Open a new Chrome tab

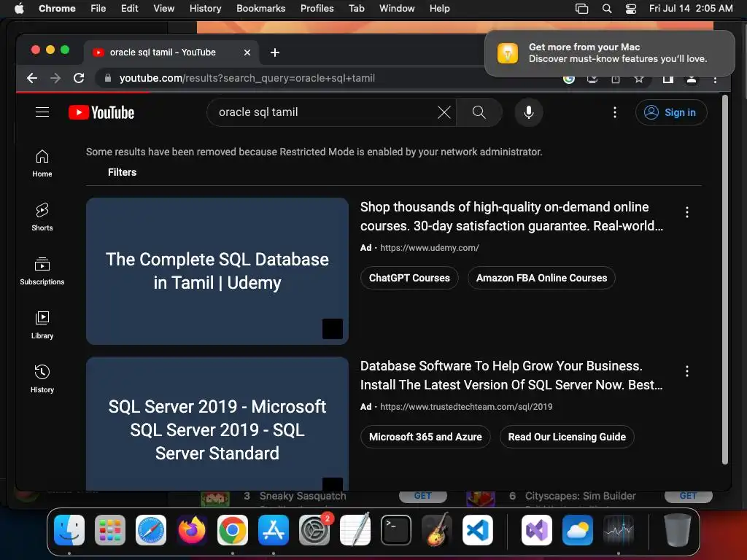coord(275,52)
